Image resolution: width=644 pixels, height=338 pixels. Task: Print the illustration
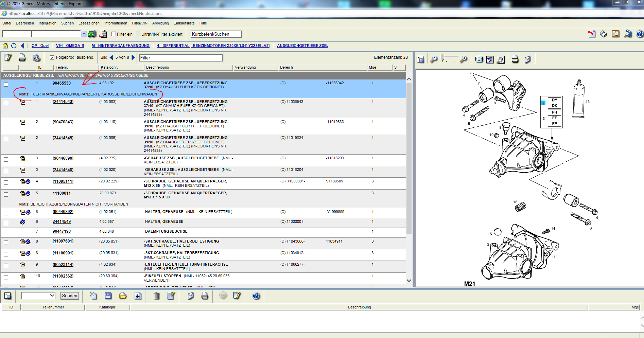[515, 59]
